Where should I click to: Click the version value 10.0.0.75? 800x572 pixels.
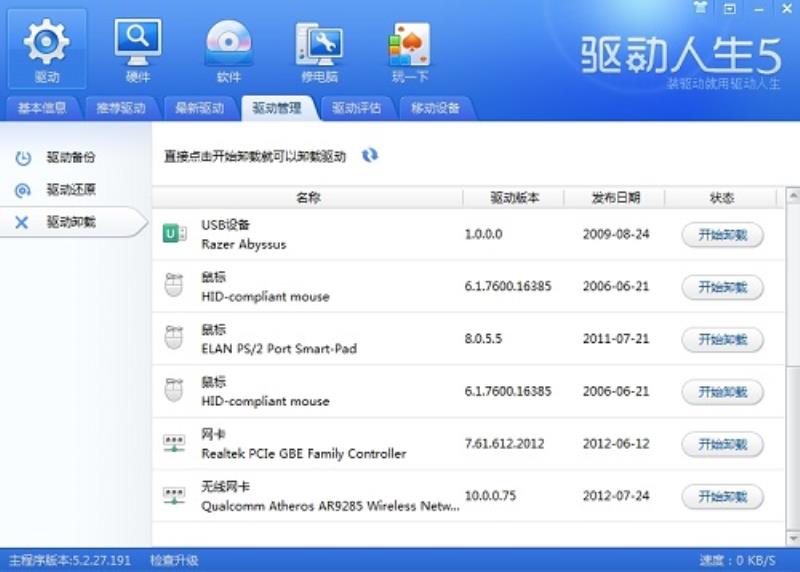pyautogui.click(x=490, y=495)
